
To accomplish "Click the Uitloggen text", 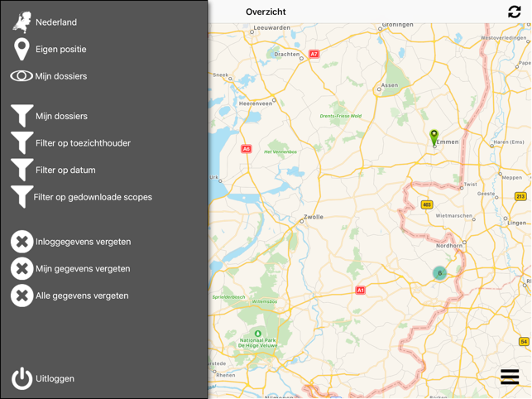I will tap(55, 378).
